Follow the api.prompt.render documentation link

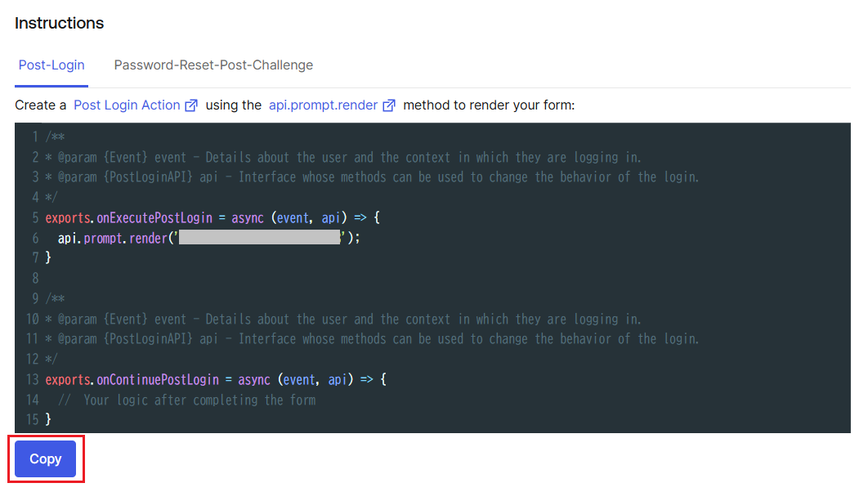(x=324, y=105)
